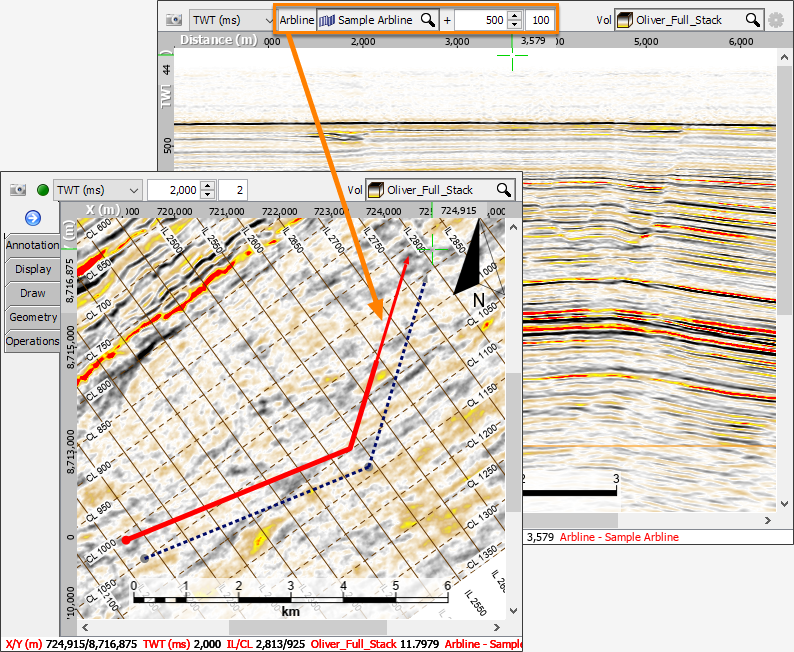Click the 'Sample Arbline' name in selector
Screen dimensions: 794x652
click(375, 20)
